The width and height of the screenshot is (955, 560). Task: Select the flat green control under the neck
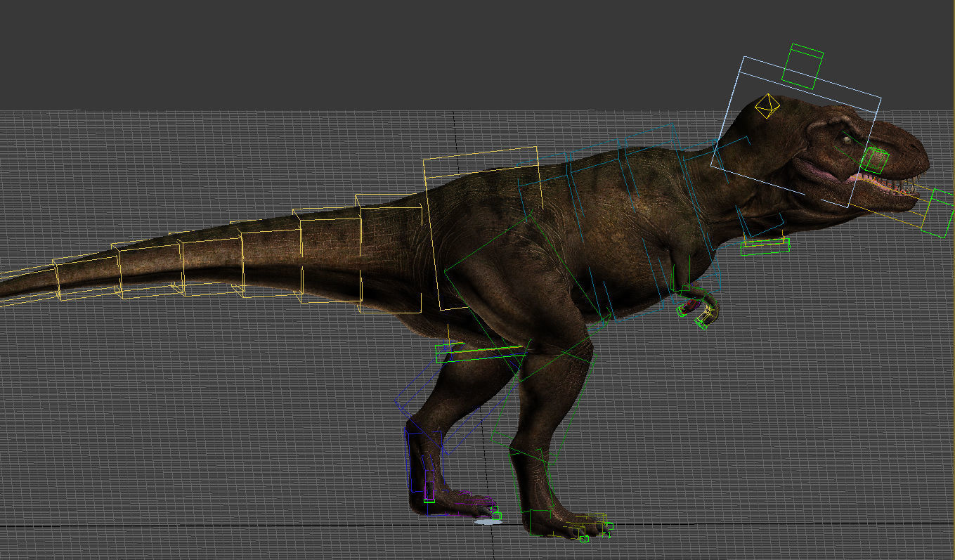pyautogui.click(x=765, y=246)
